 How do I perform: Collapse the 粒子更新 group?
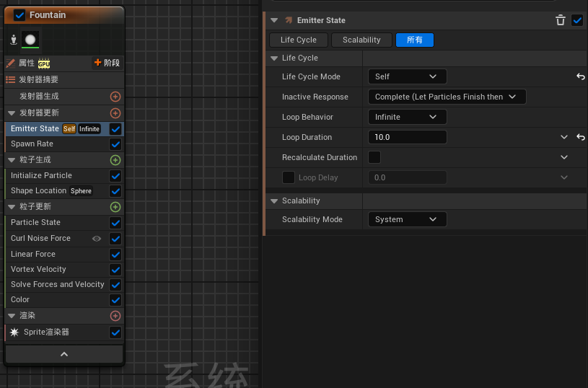click(x=12, y=207)
